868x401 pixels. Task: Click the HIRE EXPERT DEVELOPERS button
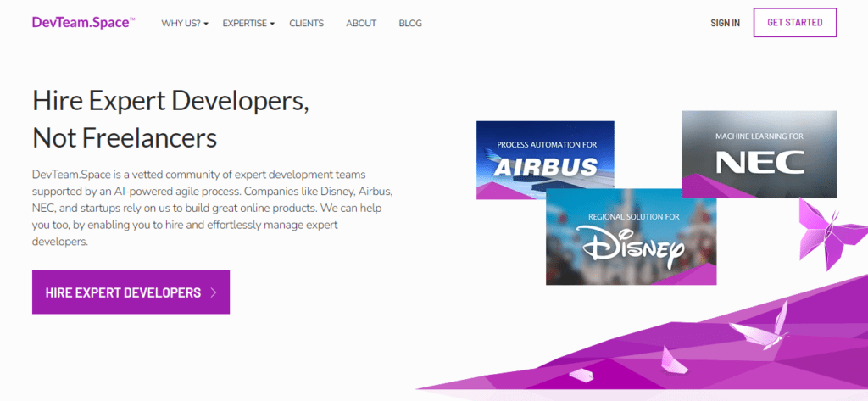[131, 292]
